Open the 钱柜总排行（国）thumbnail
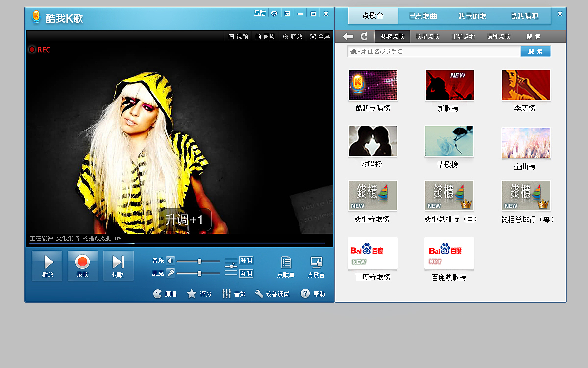The height and width of the screenshot is (368, 588). [449, 195]
